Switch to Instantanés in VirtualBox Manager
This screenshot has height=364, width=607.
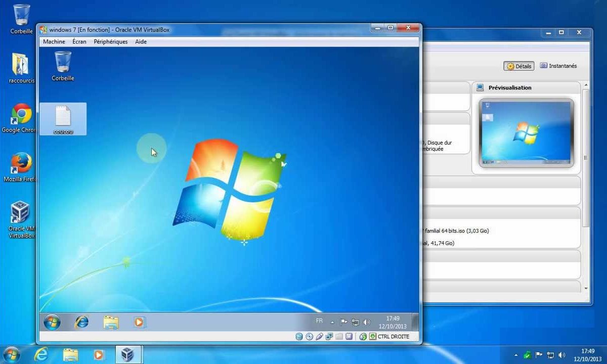(558, 66)
